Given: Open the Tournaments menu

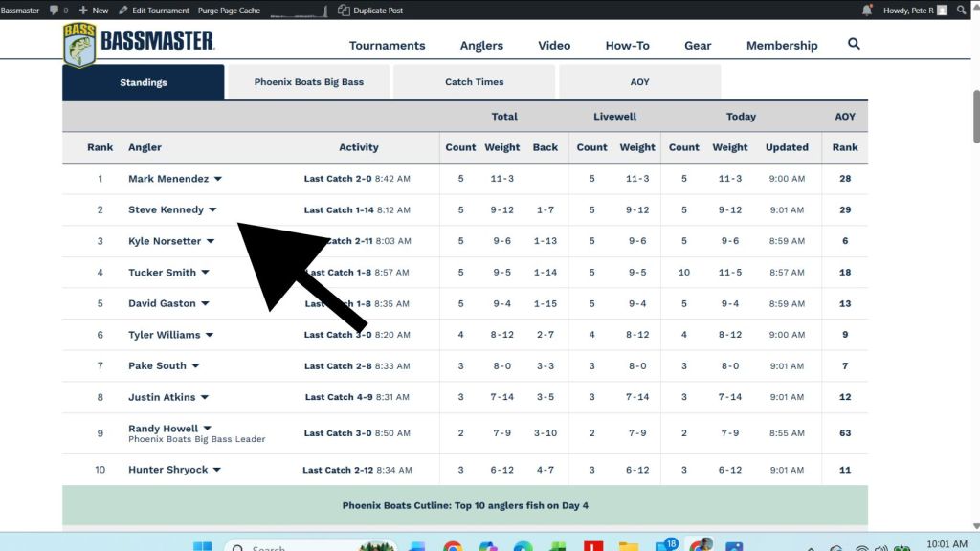Looking at the screenshot, I should coord(387,45).
